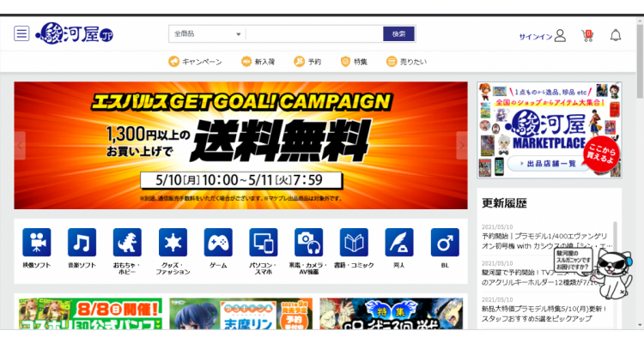Go to previous banner slide arrow

tap(20, 146)
